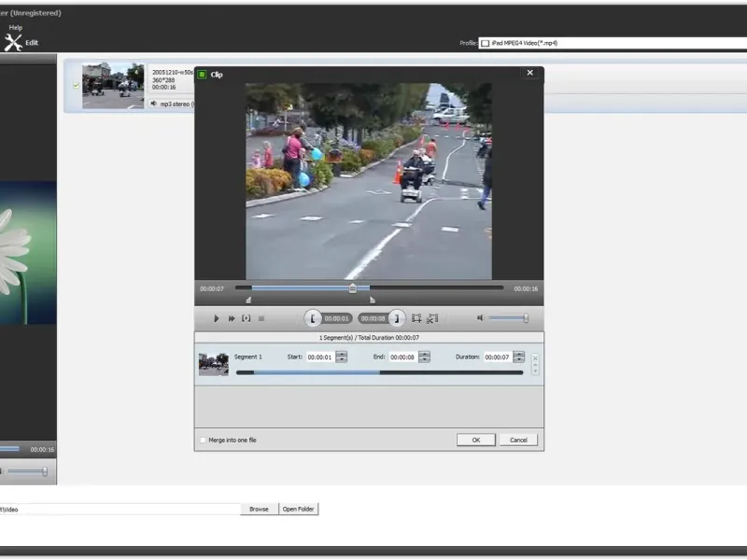Adjust the Start time stepper arrows
This screenshot has width=747, height=560.
[341, 357]
